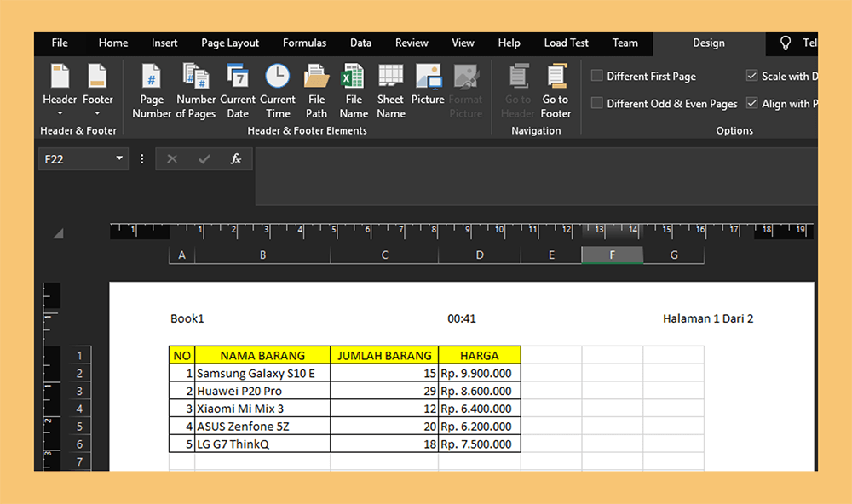Select the Design tab
This screenshot has width=852, height=504.
point(709,43)
